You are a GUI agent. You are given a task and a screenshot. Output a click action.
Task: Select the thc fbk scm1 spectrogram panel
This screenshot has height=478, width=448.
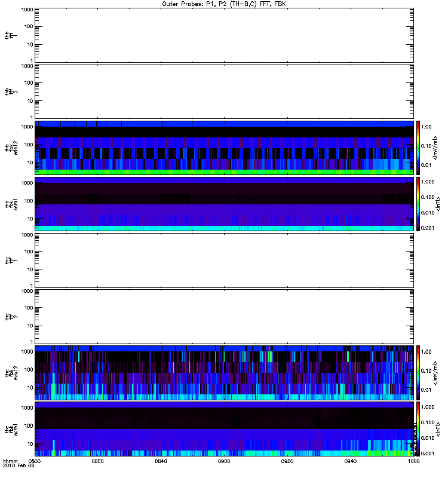224,429
